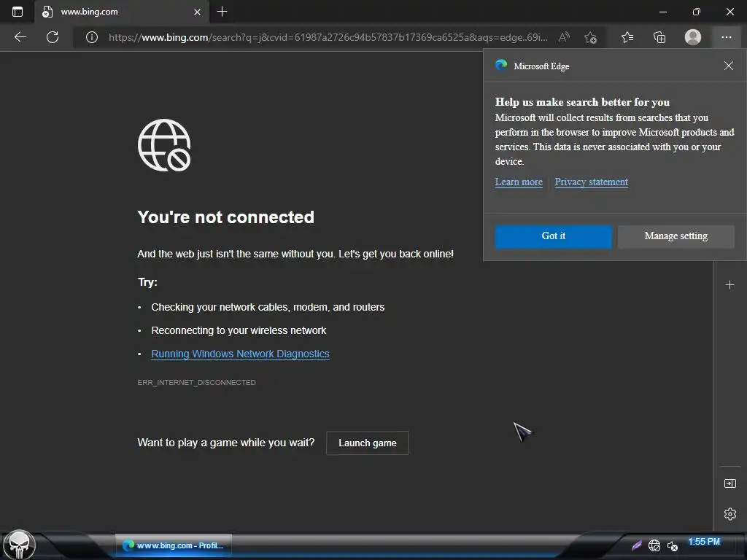Image resolution: width=747 pixels, height=560 pixels.
Task: Open the Favorites list icon
Action: pos(627,37)
